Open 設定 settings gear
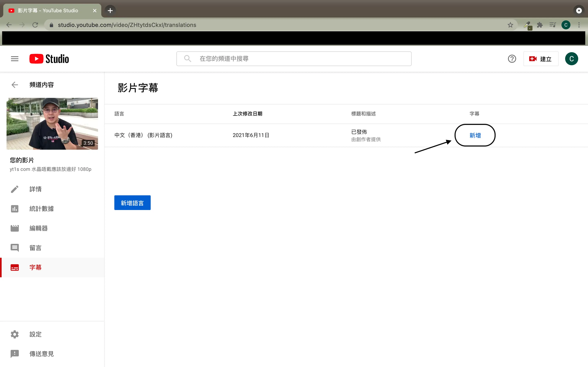The image size is (588, 367). click(36, 334)
